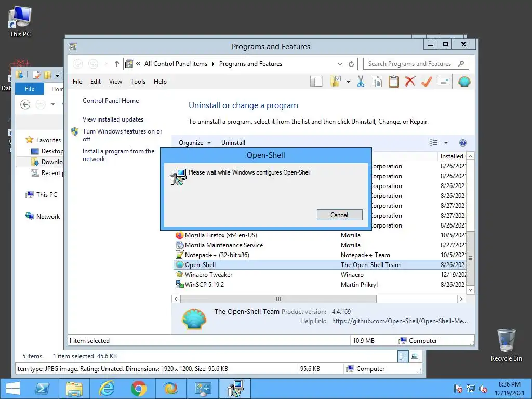Launch Google Chrome from the taskbar

coord(138,389)
